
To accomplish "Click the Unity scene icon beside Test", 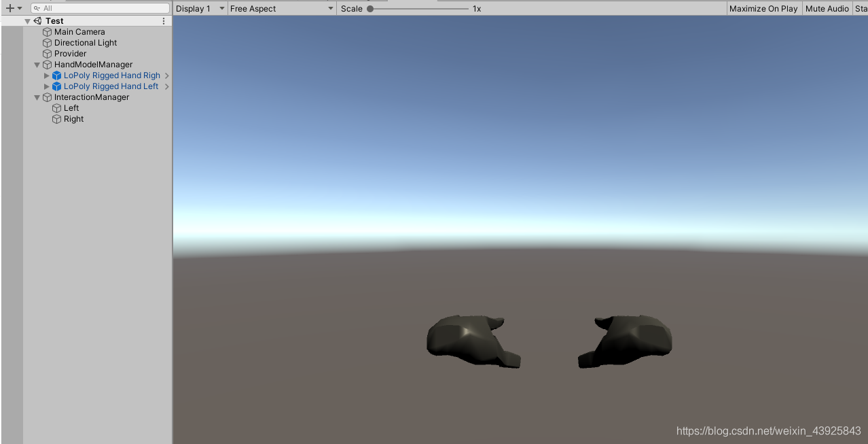I will 37,21.
